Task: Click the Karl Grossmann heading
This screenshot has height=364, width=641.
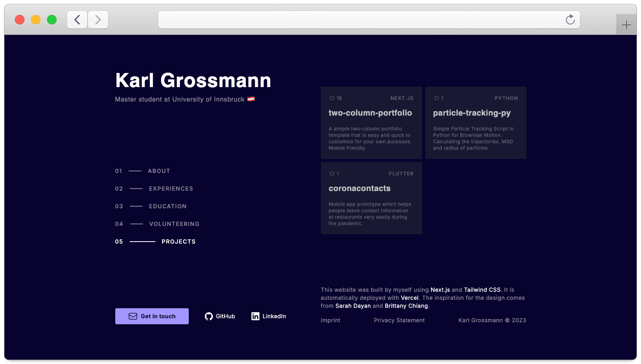Action: [x=193, y=80]
